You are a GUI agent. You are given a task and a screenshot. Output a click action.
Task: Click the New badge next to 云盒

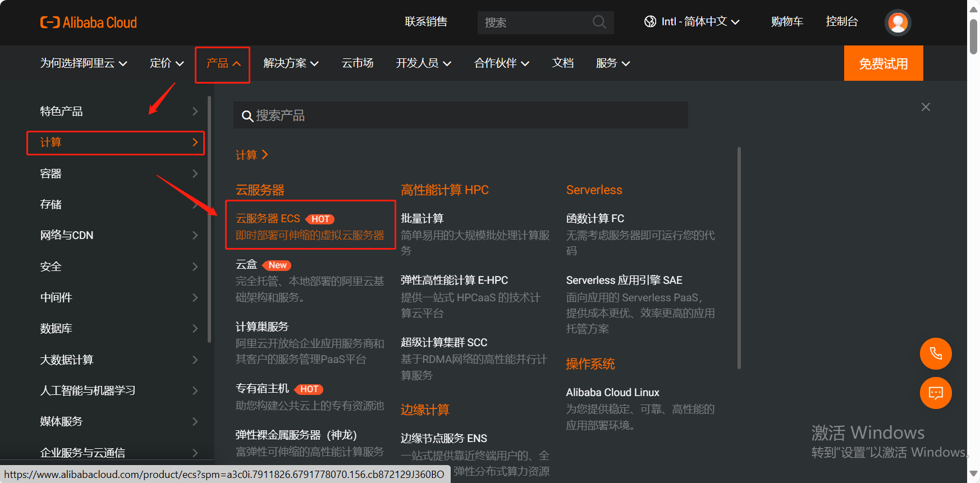click(x=277, y=265)
